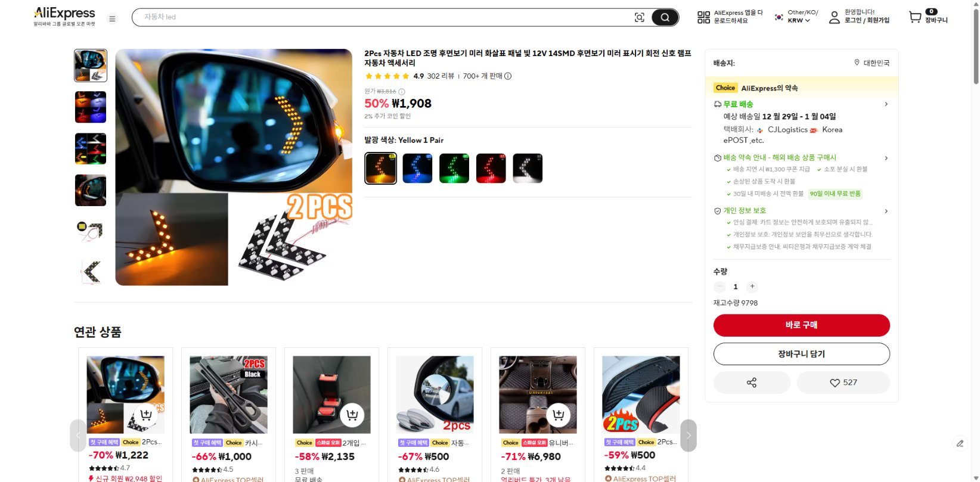
Task: Click the feedback edit pencil icon
Action: tap(960, 443)
